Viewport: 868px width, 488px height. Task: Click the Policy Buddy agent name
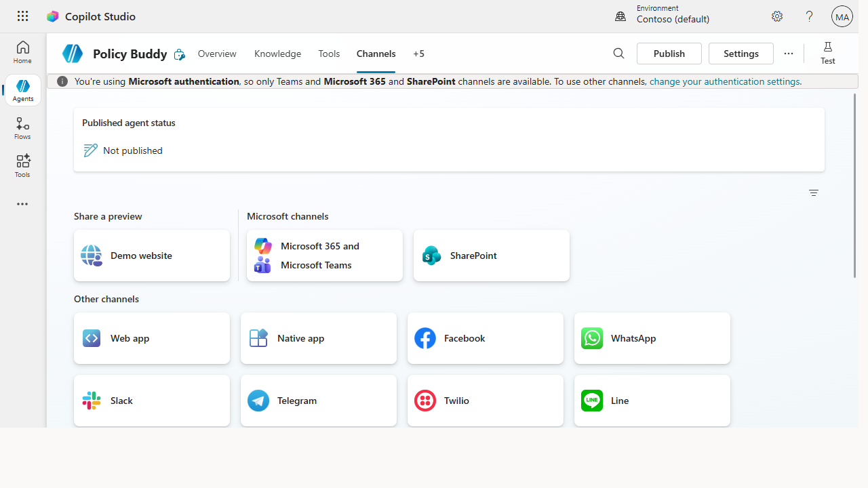[x=130, y=54]
